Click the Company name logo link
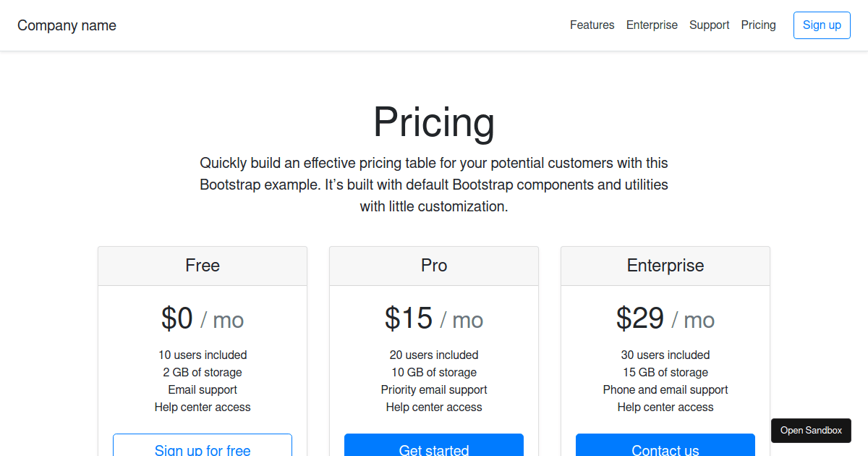Image resolution: width=868 pixels, height=456 pixels. click(67, 25)
